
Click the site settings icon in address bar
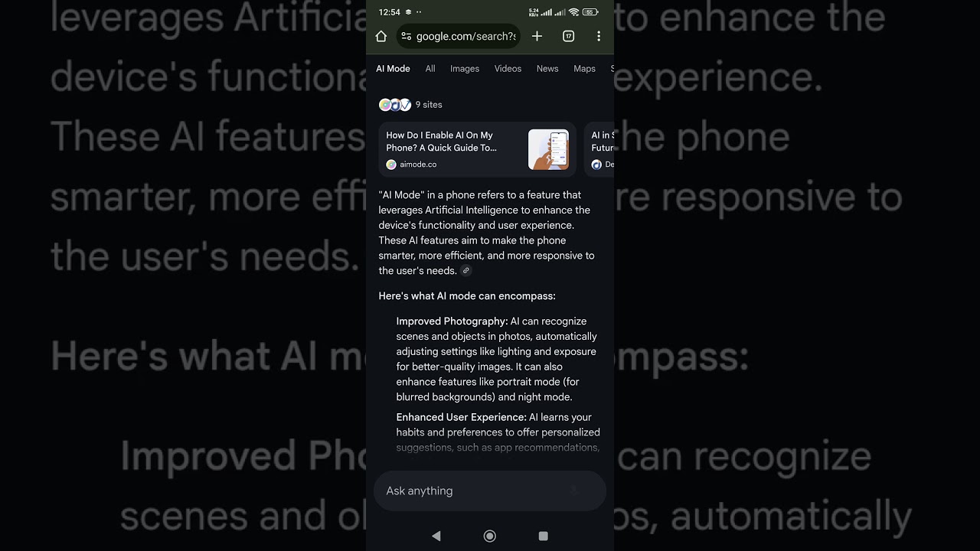[x=407, y=36]
